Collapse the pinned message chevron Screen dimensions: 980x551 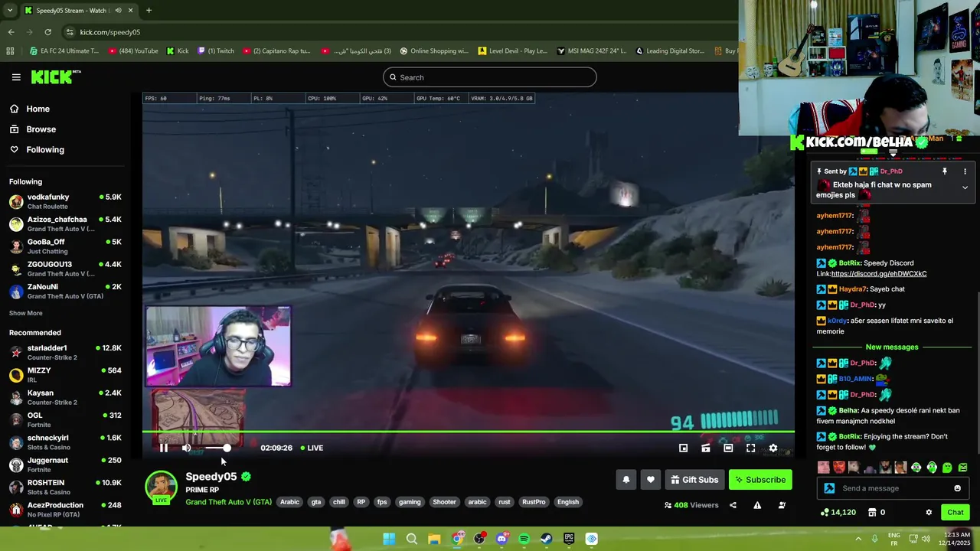click(x=965, y=187)
